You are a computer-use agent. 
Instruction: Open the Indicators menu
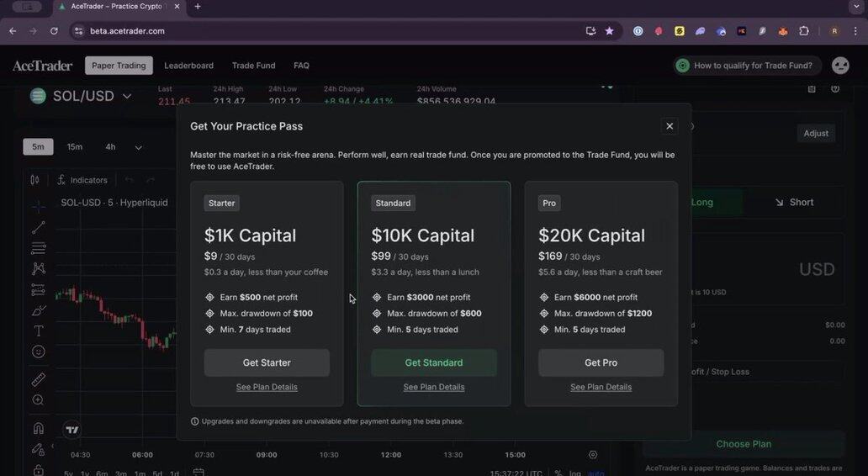[x=82, y=181]
